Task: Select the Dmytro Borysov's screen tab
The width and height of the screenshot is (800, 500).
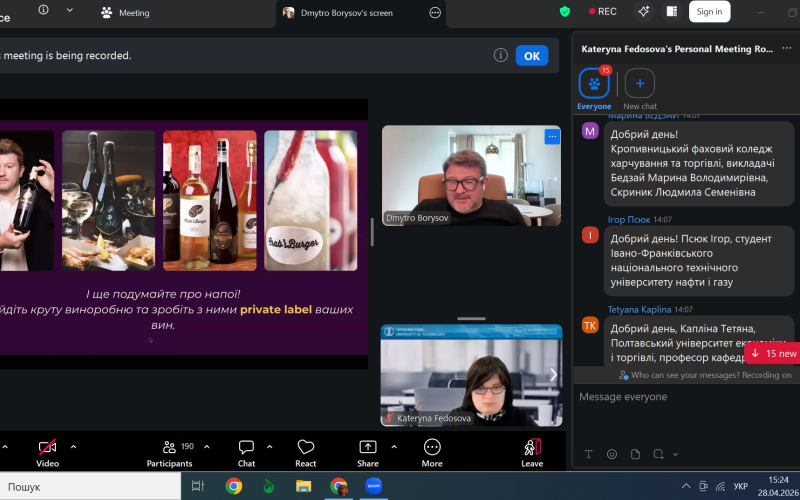Action: click(x=346, y=13)
